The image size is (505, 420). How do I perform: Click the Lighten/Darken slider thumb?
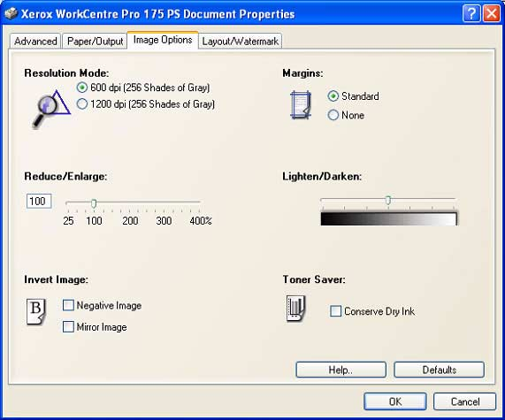tap(388, 200)
